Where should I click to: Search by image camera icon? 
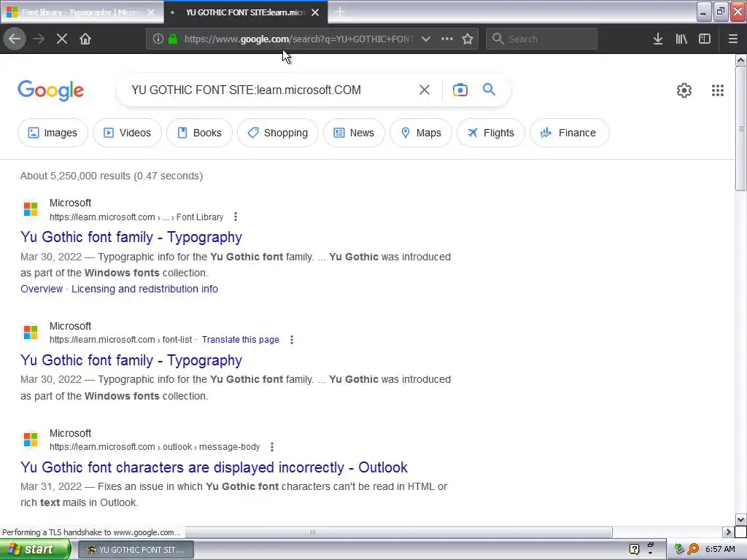coord(460,90)
